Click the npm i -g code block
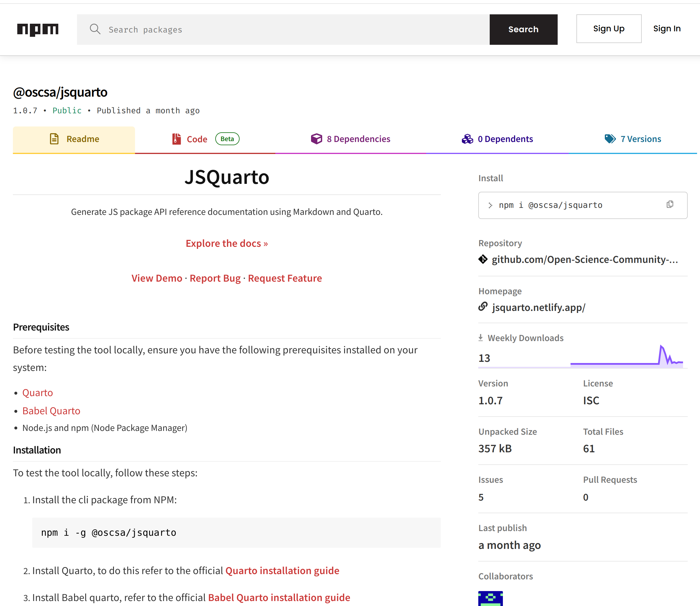Viewport: 700px width, 606px height. click(x=236, y=533)
